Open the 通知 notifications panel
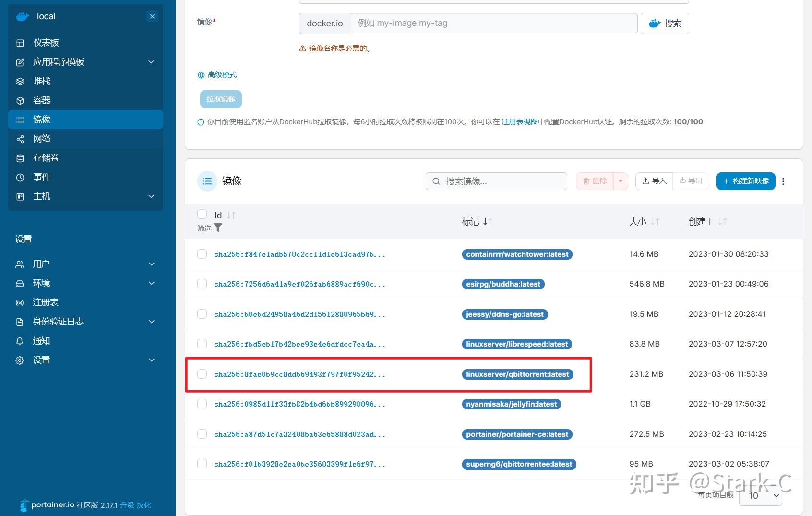Viewport: 812px width, 516px height. pos(41,340)
